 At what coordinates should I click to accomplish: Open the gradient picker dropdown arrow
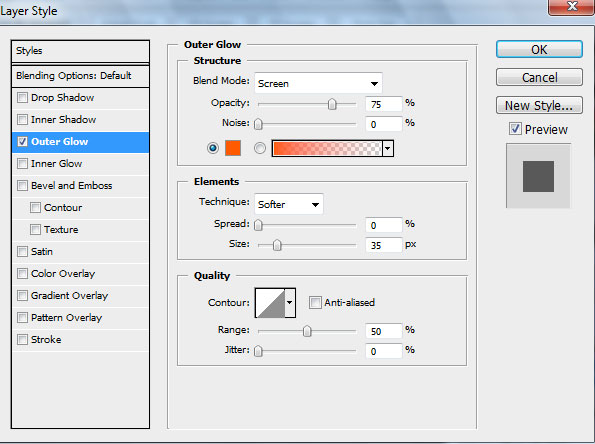[388, 148]
